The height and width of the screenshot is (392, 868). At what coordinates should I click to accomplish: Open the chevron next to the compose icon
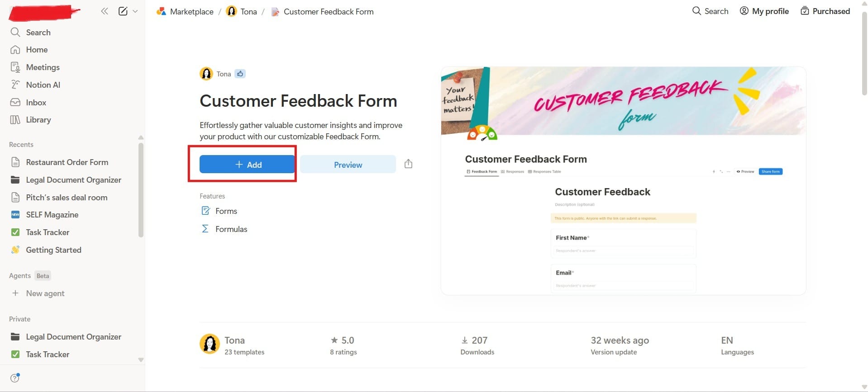point(135,11)
